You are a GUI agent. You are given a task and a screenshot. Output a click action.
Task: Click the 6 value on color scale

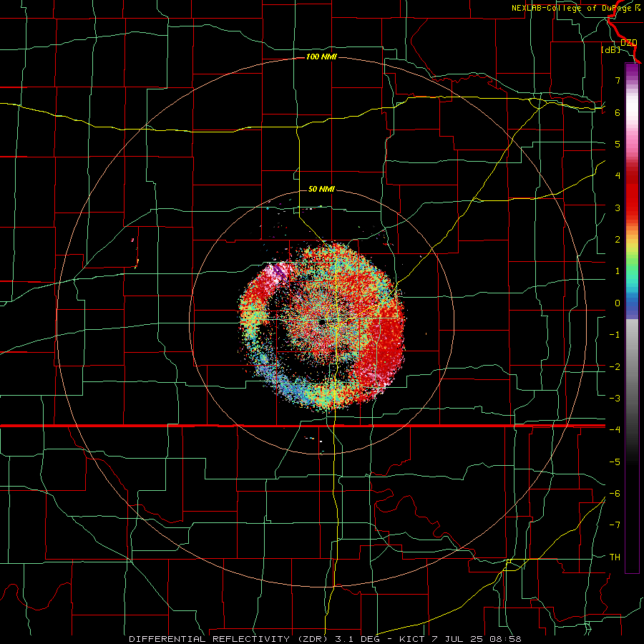tap(618, 112)
